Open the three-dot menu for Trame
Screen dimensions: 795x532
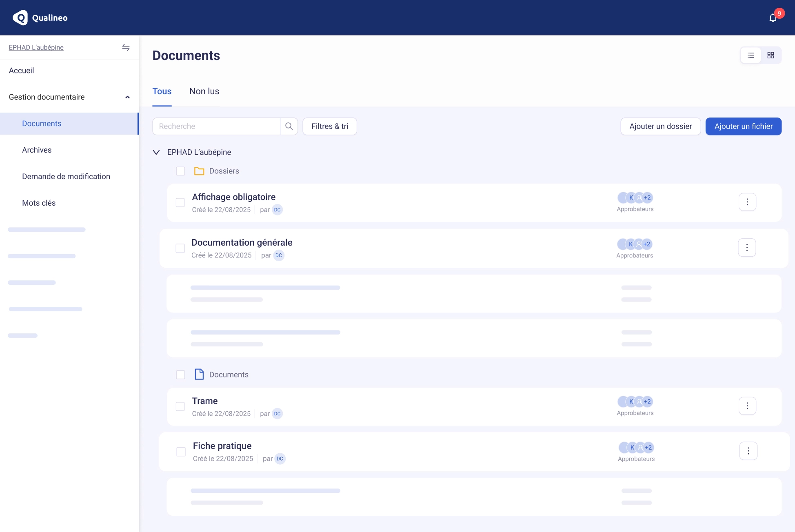(747, 406)
